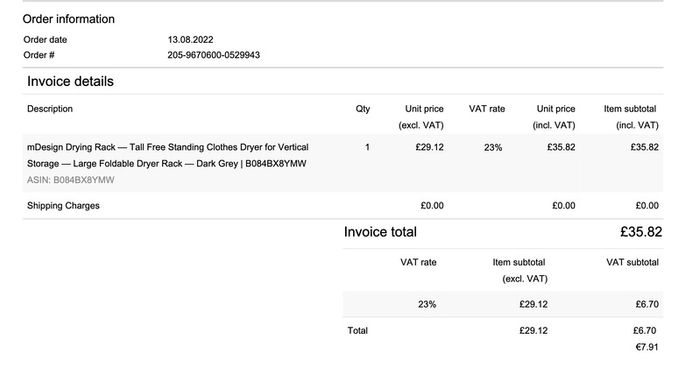Click the 'Invoice details' heading
This screenshot has height=375, width=700.
70,81
